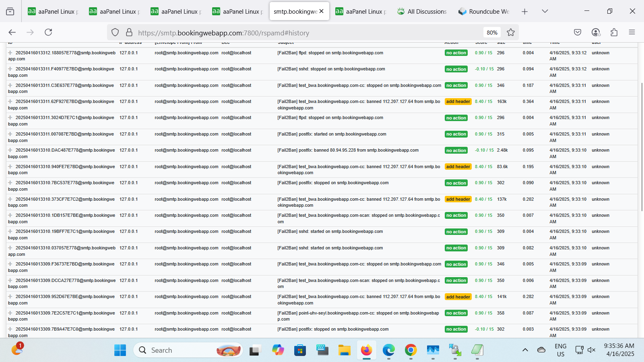Save page to Pocket icon

pos(578,32)
